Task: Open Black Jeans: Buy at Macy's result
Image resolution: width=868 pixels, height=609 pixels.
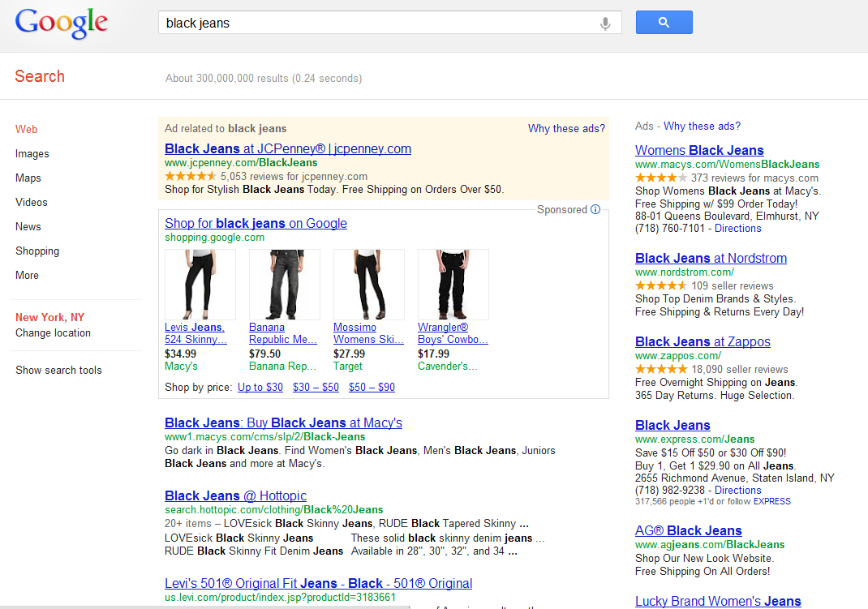Action: point(283,422)
